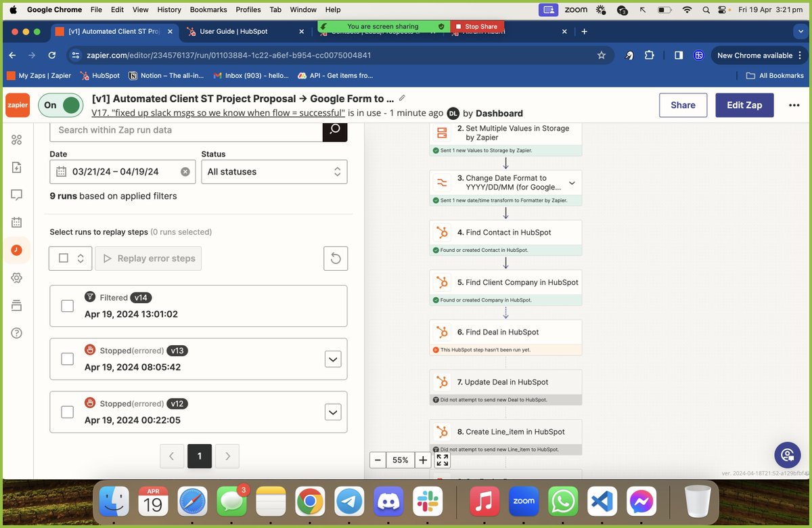The image size is (812, 528).
Task: Reload the page in Chrome
Action: pyautogui.click(x=52, y=56)
